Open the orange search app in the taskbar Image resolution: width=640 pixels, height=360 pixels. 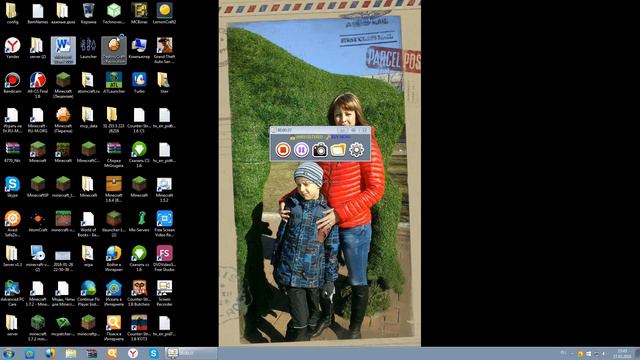pyautogui.click(x=112, y=353)
